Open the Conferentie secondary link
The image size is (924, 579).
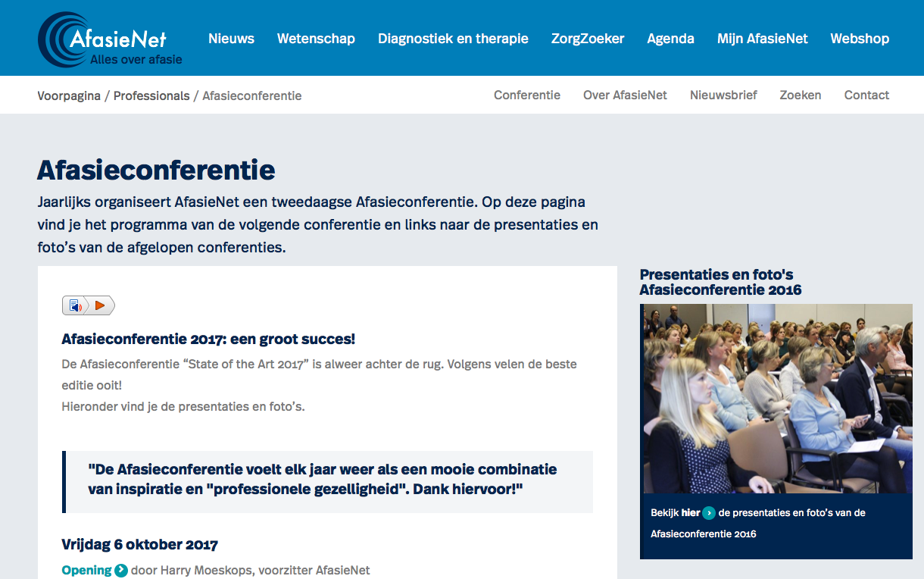(x=527, y=95)
